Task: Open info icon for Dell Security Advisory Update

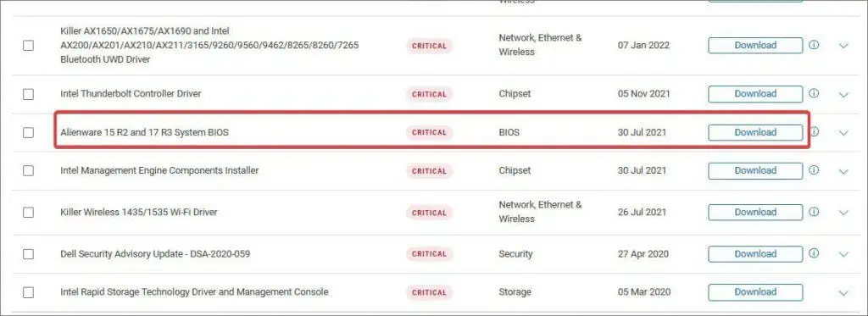Action: click(x=814, y=253)
